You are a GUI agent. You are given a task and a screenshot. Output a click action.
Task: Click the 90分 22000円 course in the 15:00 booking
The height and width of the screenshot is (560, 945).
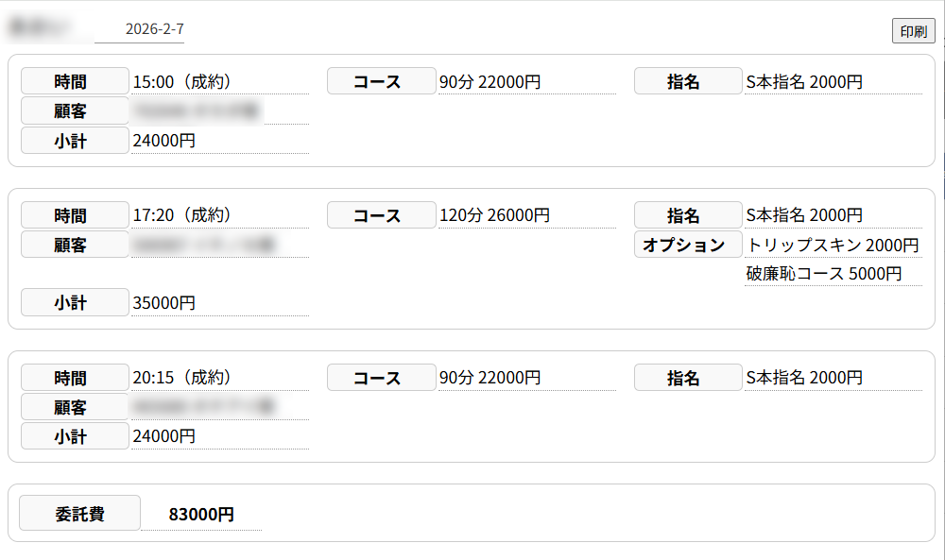pyautogui.click(x=526, y=82)
